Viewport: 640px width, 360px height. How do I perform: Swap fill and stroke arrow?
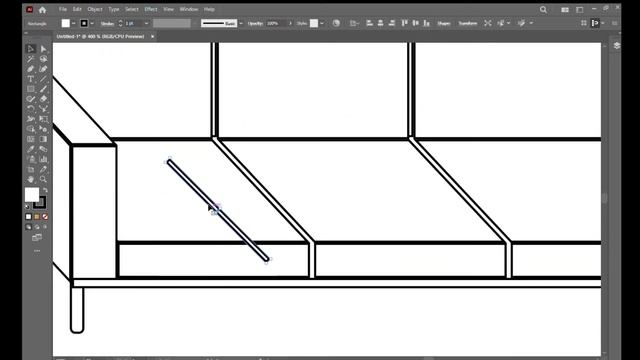point(45,190)
